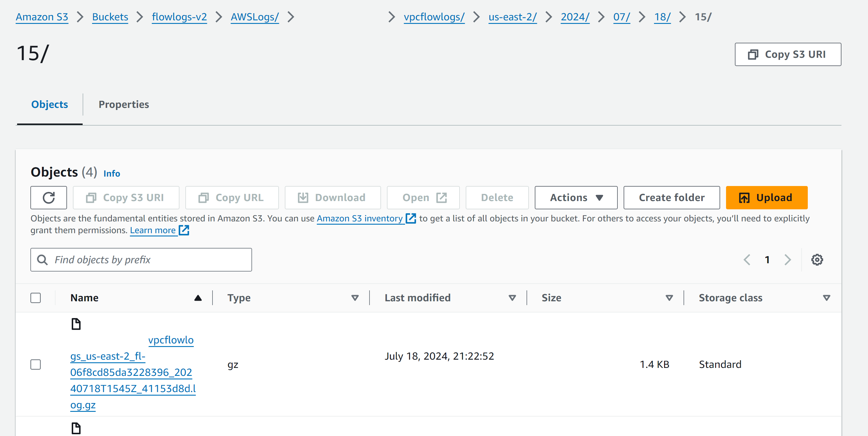868x436 pixels.
Task: Go to next page arrow
Action: tap(787, 260)
